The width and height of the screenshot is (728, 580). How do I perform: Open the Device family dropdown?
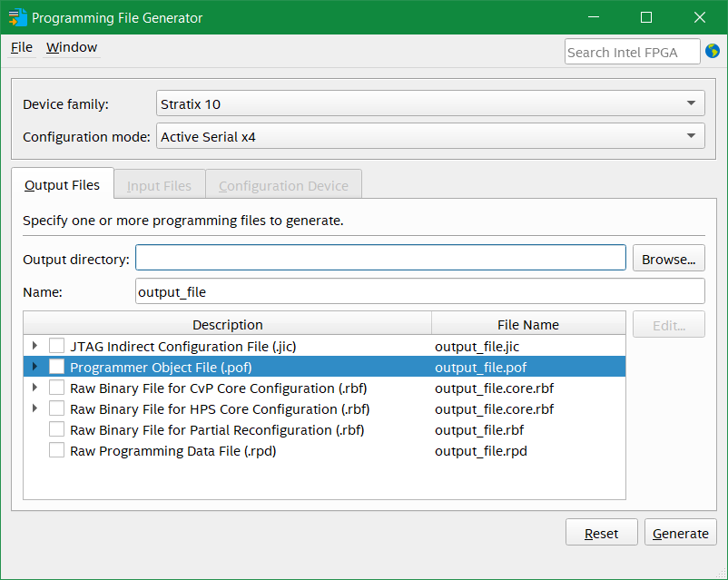[x=430, y=103]
